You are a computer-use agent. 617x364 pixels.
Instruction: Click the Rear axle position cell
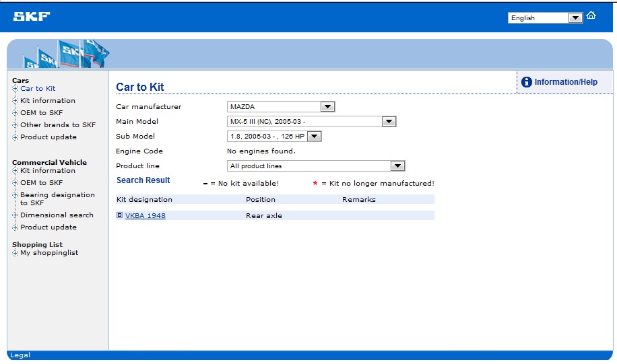click(x=264, y=215)
